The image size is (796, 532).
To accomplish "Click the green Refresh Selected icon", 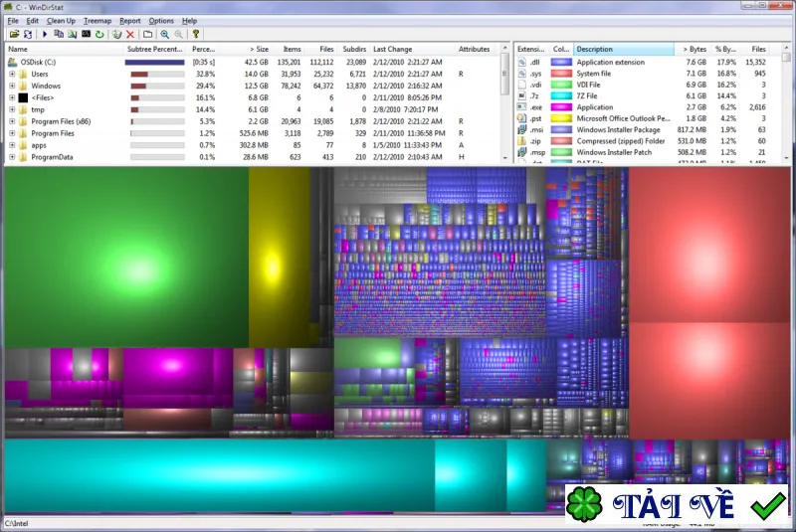I will coord(99,34).
